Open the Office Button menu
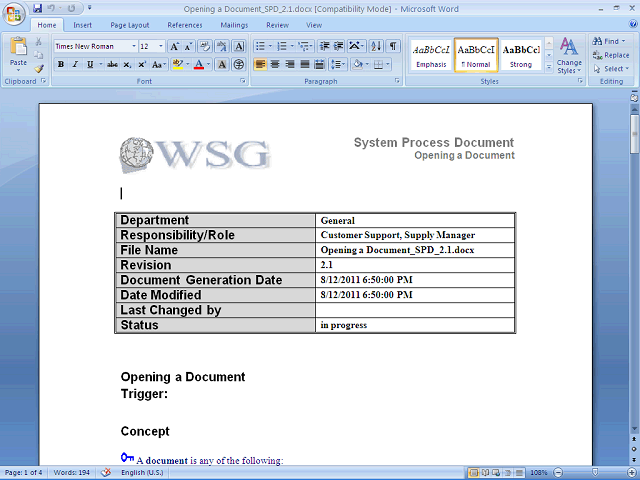640x480 pixels. (13, 14)
